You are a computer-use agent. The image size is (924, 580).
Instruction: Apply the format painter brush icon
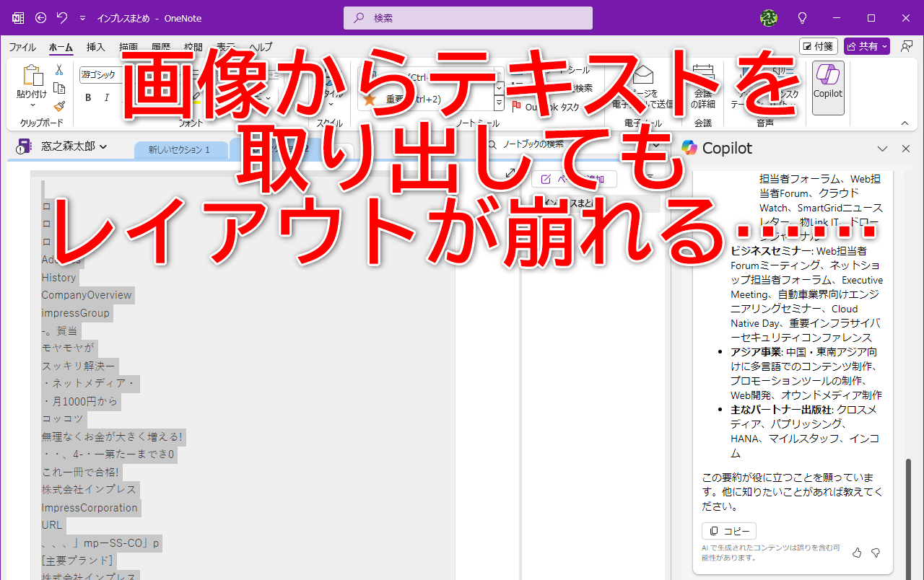click(60, 106)
